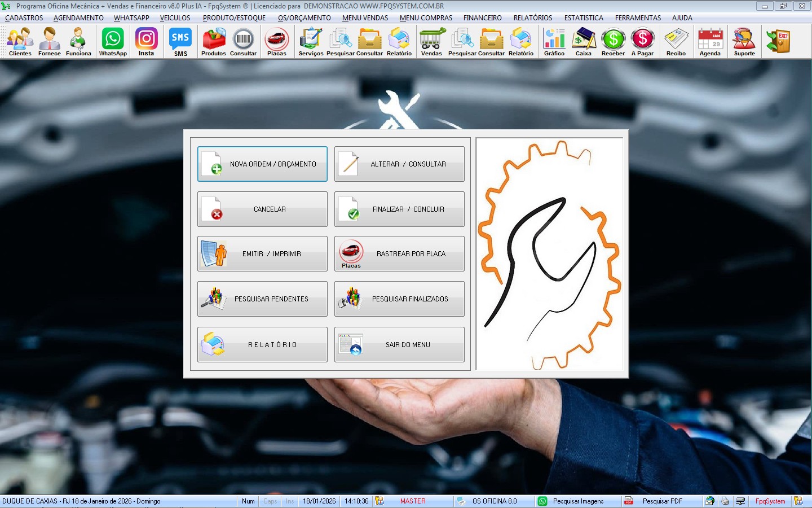Open the Clientes toolbar icon
Viewport: 812px width, 508px height.
20,42
